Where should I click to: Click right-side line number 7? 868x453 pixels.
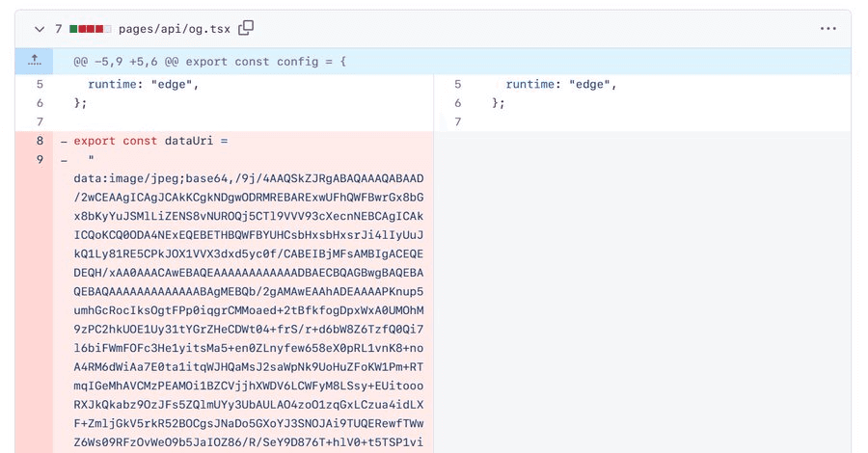(457, 122)
